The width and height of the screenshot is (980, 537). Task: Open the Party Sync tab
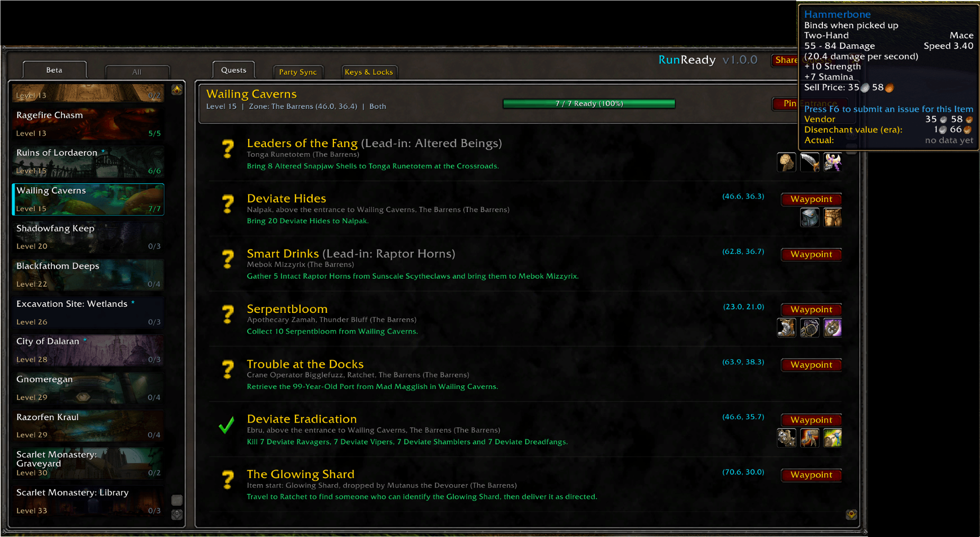pyautogui.click(x=298, y=72)
